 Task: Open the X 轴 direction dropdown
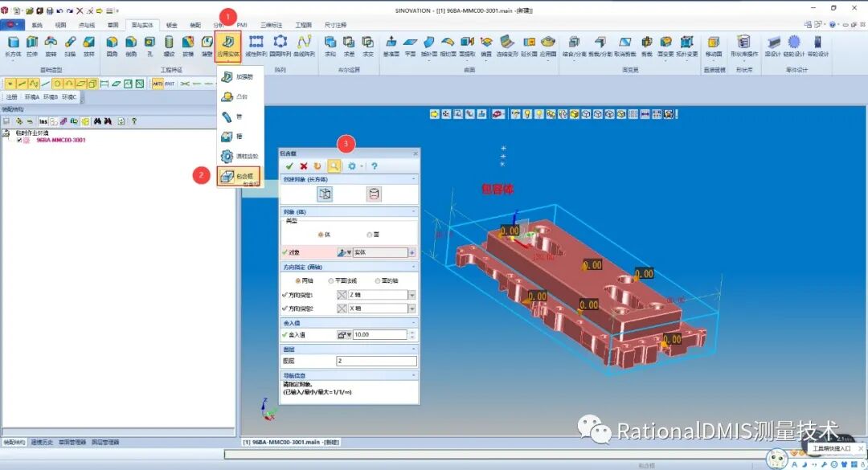click(x=411, y=309)
